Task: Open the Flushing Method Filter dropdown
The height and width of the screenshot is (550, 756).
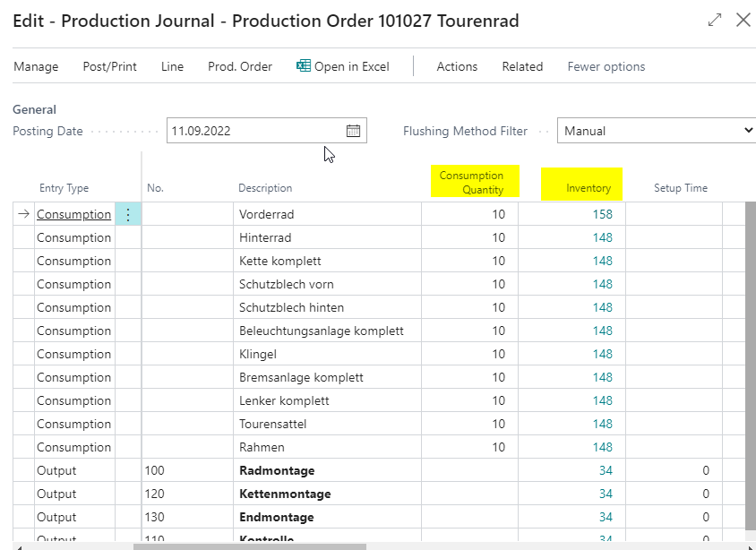Action: pos(657,131)
